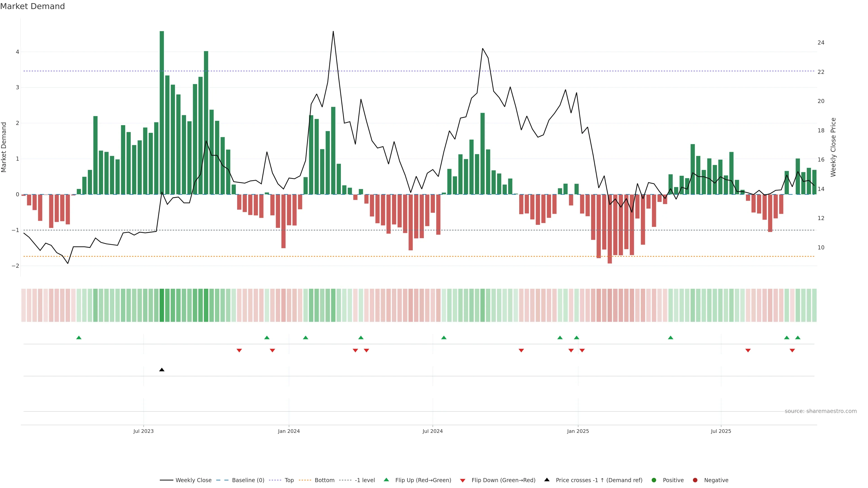
Task: Click the rightmost green Flip Up triangle marker
Action: (797, 338)
